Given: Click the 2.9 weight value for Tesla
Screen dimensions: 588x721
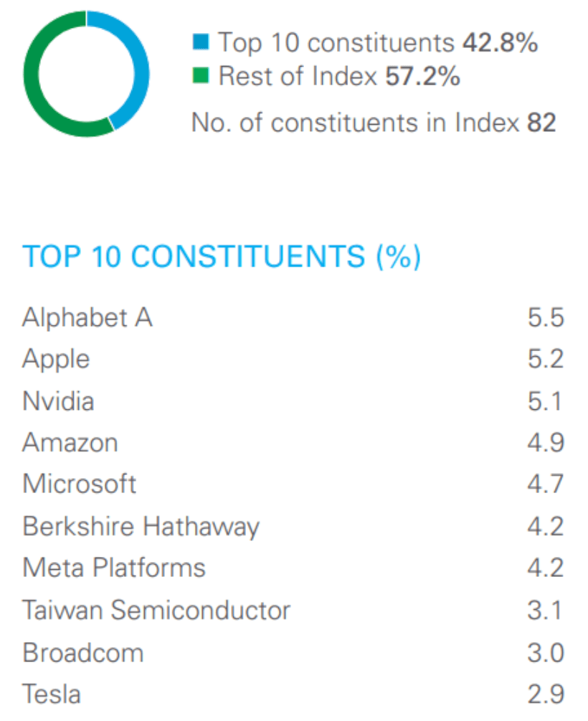Looking at the screenshot, I should point(546,694).
